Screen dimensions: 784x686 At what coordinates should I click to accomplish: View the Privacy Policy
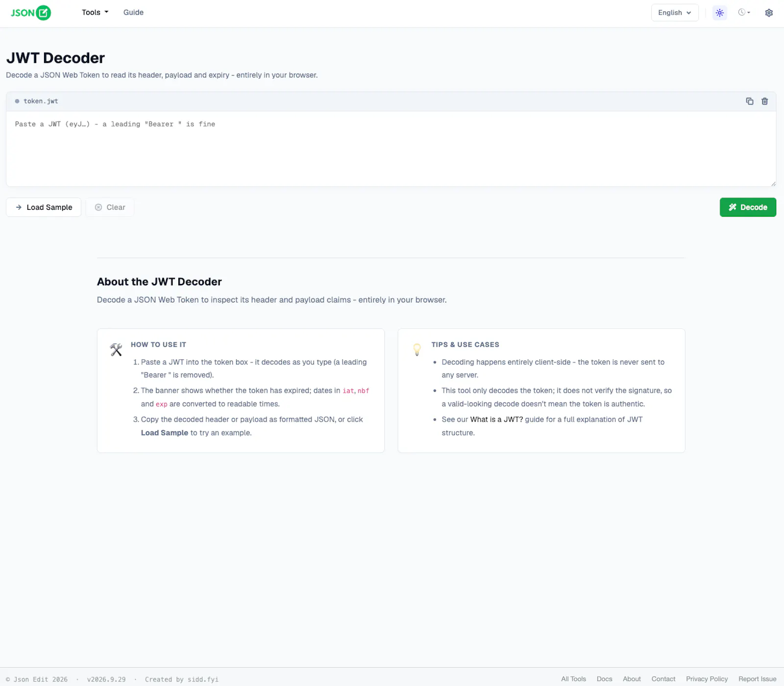pos(707,679)
